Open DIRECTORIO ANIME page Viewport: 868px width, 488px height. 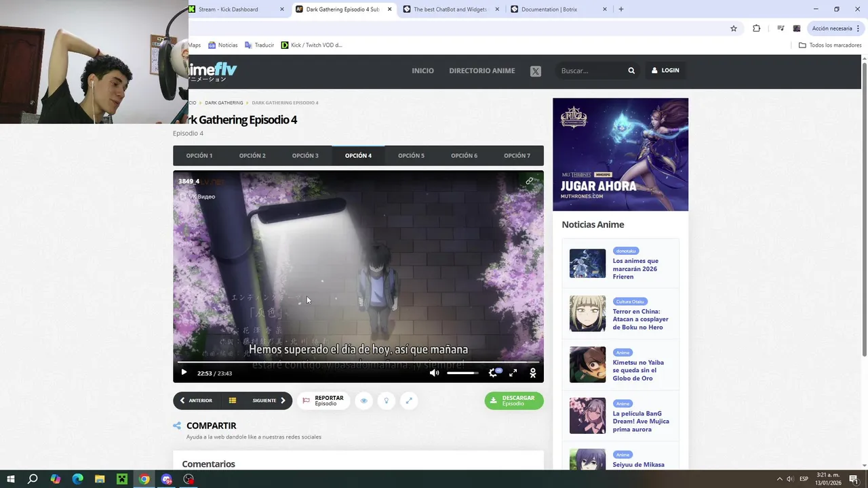tap(482, 70)
